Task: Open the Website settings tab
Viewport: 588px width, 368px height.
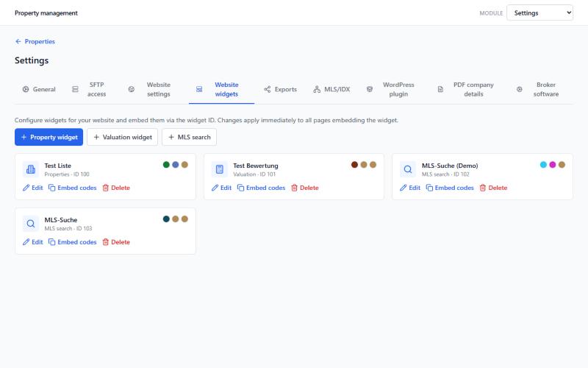Action: (x=149, y=89)
